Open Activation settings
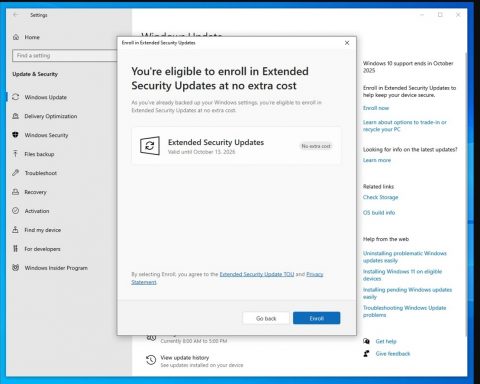Viewport: 480px width, 384px height. click(x=37, y=211)
